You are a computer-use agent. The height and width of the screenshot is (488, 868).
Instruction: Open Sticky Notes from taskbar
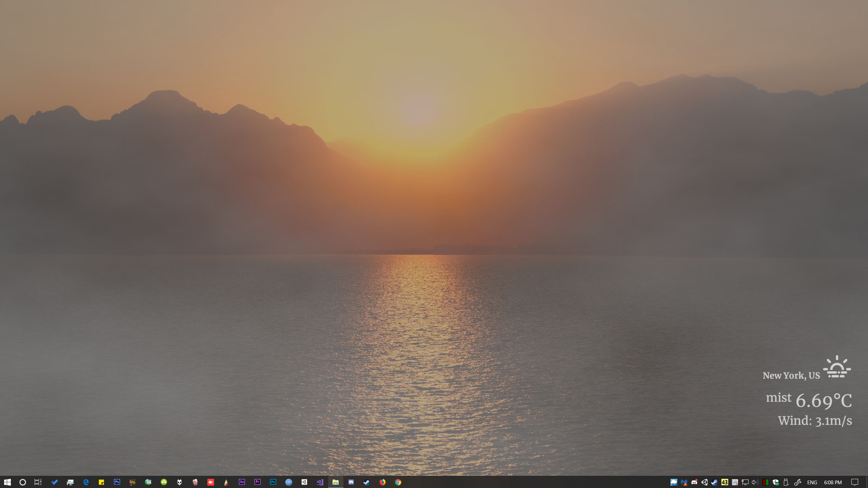click(101, 482)
